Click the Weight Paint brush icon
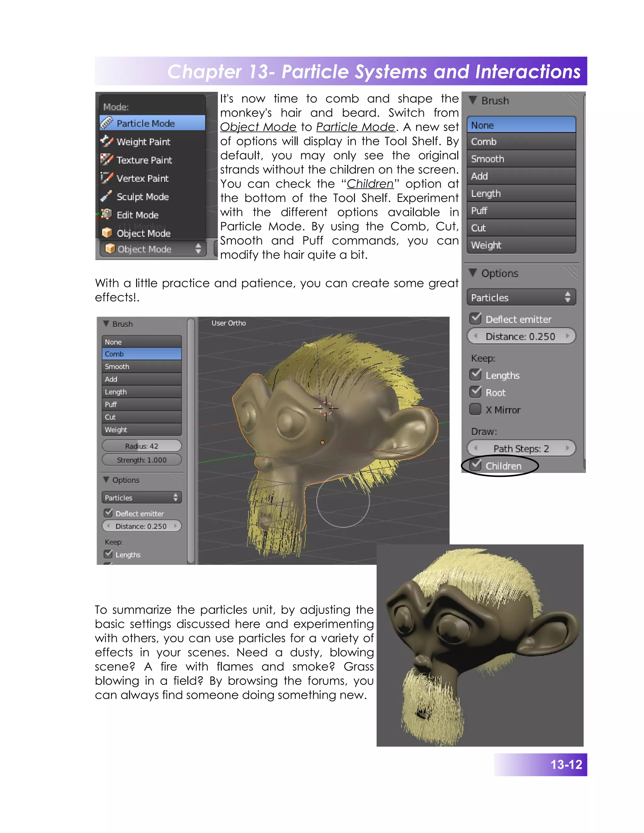 [x=107, y=141]
